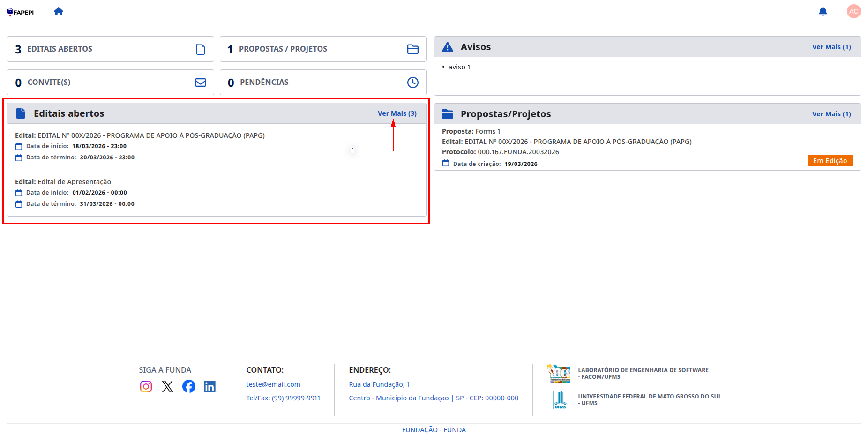Click Ver Mais (1) in Propostas/Projetos panel

[x=831, y=114]
